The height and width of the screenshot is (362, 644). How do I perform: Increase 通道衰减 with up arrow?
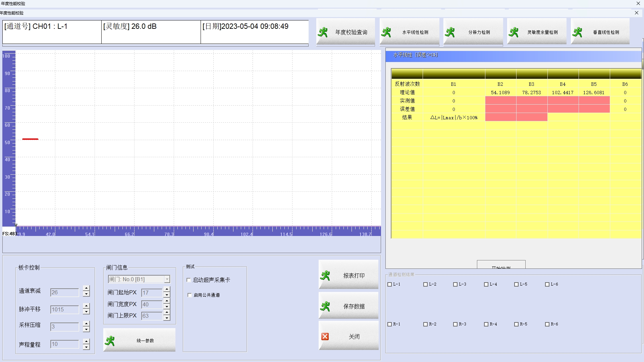click(86, 288)
